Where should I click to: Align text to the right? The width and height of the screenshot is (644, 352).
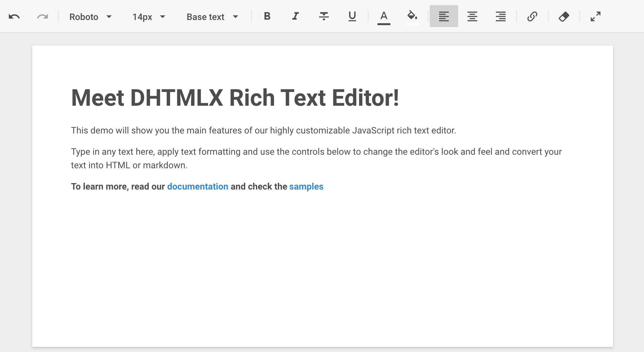pos(501,16)
